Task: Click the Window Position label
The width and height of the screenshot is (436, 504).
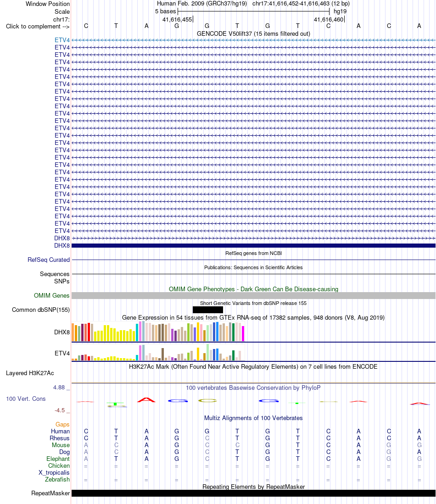Action: pos(48,4)
